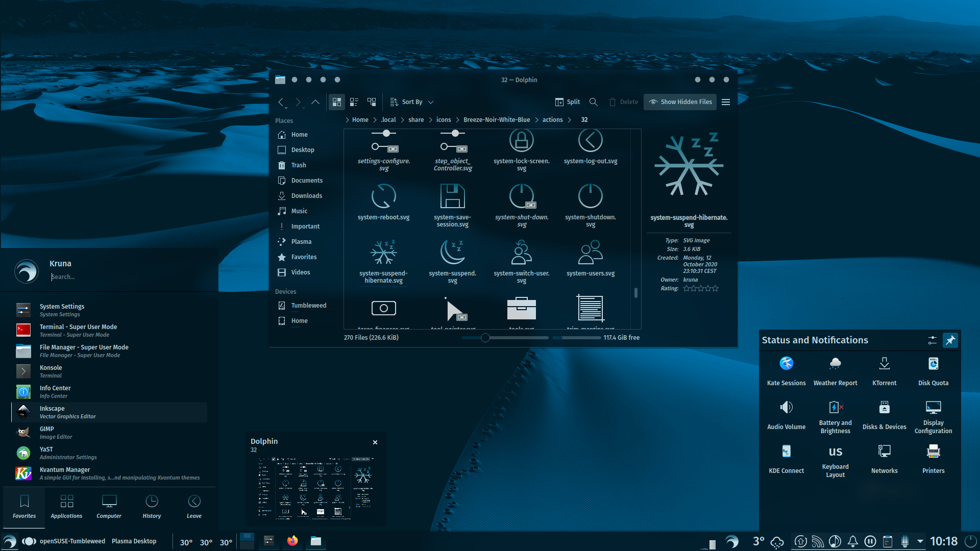Adjust the icon size zoom slider
The height and width of the screenshot is (551, 980).
point(485,337)
